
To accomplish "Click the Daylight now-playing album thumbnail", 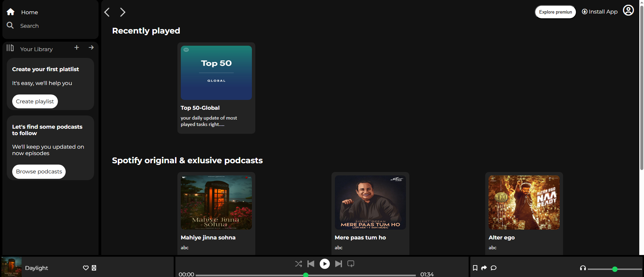I will tap(12, 267).
